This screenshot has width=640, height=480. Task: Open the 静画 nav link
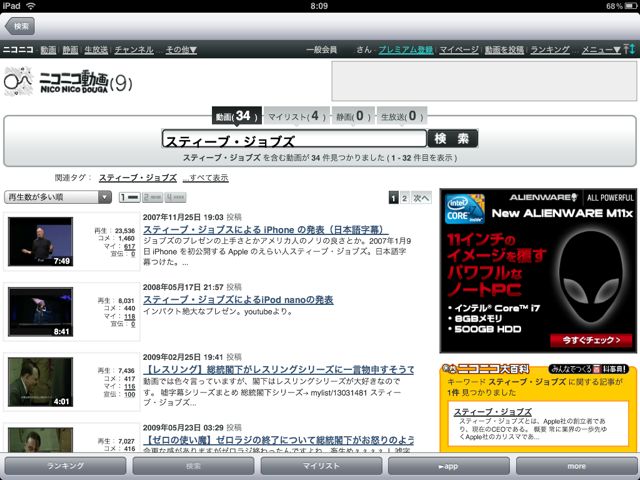(x=70, y=50)
